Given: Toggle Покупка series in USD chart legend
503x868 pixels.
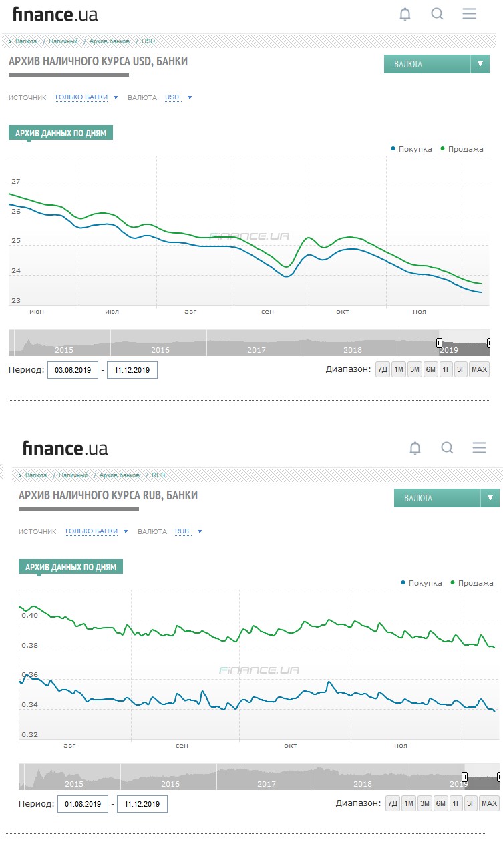Looking at the screenshot, I should click(411, 149).
